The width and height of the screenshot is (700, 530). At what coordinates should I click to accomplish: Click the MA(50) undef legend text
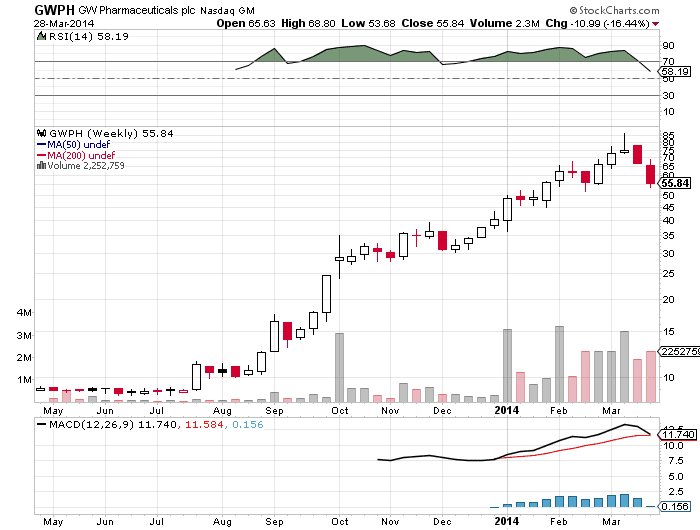tap(79, 144)
